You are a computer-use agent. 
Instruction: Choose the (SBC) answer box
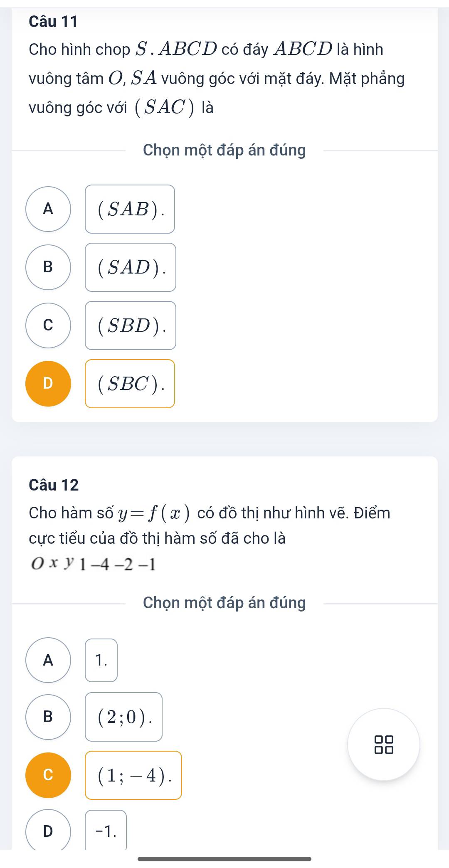130,384
